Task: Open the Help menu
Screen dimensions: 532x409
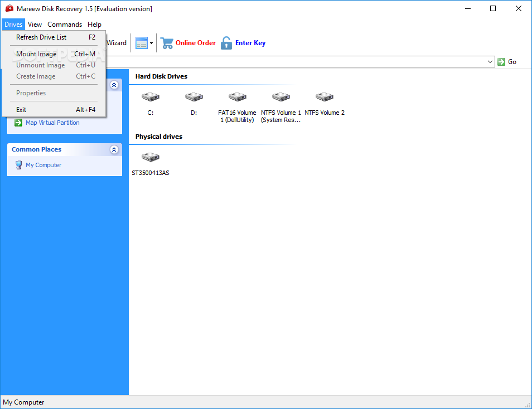Action: point(94,25)
